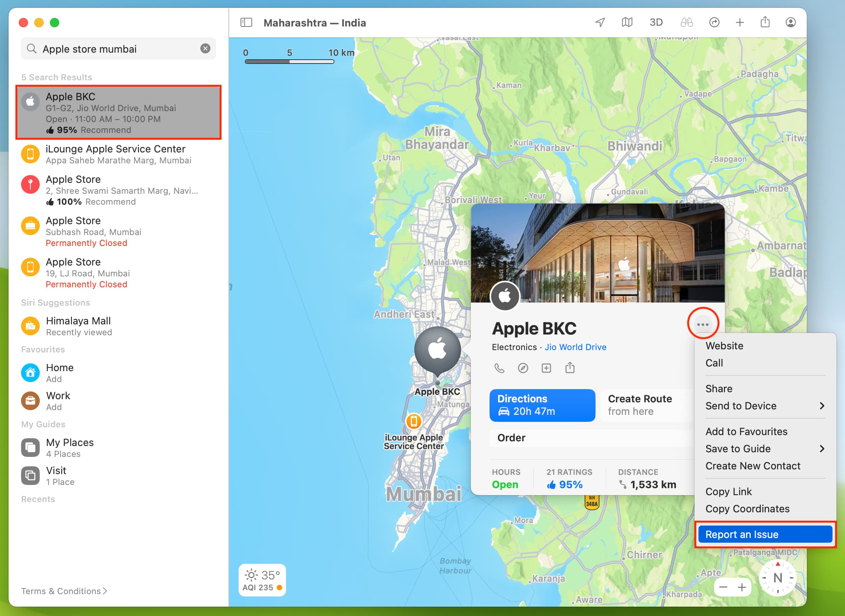
Task: Open the Visit guide
Action: pos(118,476)
